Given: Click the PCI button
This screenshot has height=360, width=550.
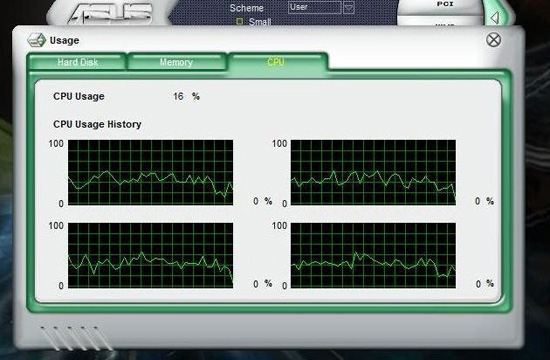Looking at the screenshot, I should click(445, 4).
